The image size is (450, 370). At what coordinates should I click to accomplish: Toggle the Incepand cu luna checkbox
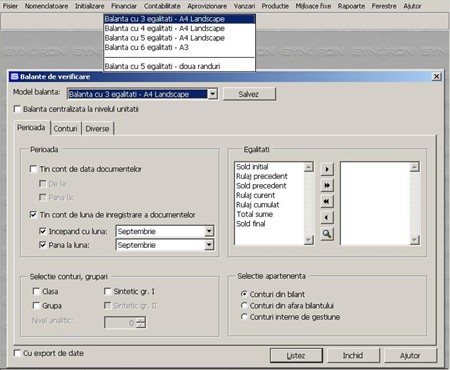coord(42,231)
